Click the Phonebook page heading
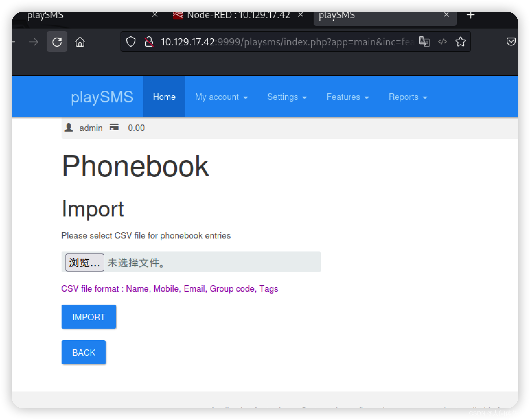The height and width of the screenshot is (420, 530). 135,166
